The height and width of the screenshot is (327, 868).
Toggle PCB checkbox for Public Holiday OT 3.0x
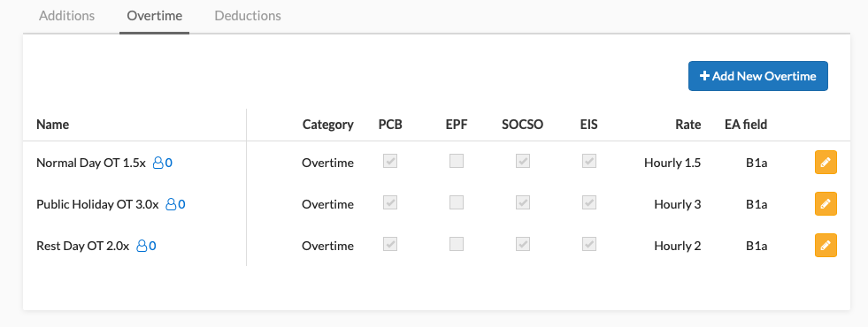[390, 202]
